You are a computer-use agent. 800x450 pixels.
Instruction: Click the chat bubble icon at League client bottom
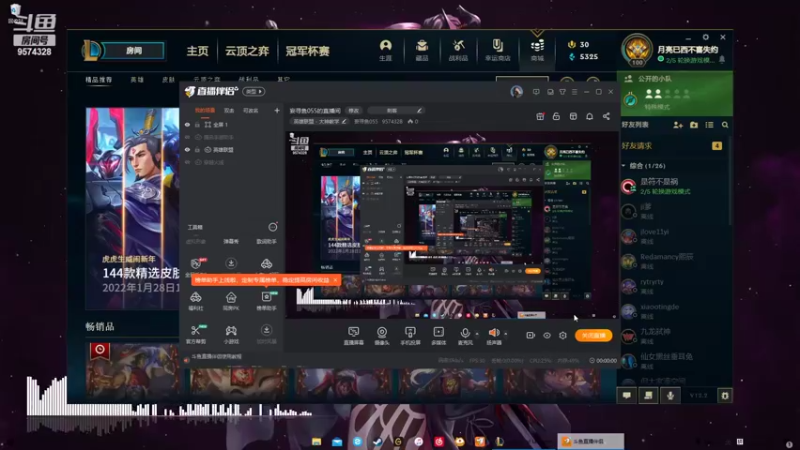[x=627, y=395]
